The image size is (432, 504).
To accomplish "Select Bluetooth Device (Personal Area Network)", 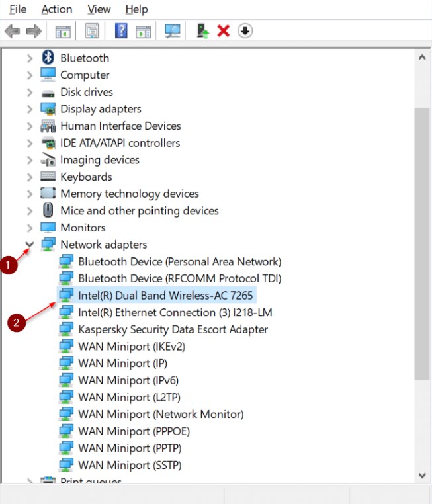I will [180, 261].
